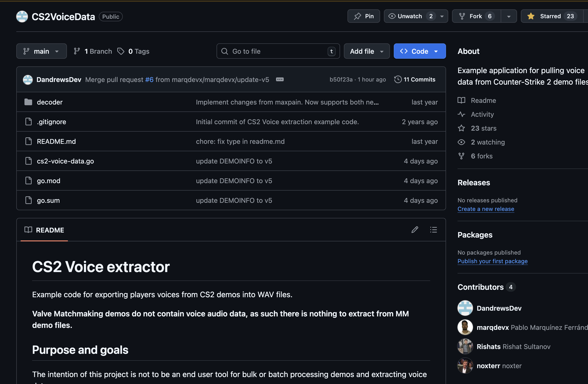Click the branch icon beside 1 Branch
This screenshot has width=588, height=384.
click(x=77, y=51)
